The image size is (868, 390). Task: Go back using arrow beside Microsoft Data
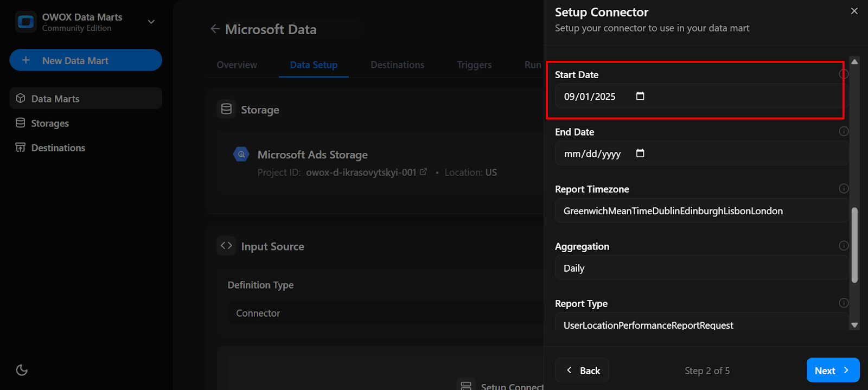[215, 29]
